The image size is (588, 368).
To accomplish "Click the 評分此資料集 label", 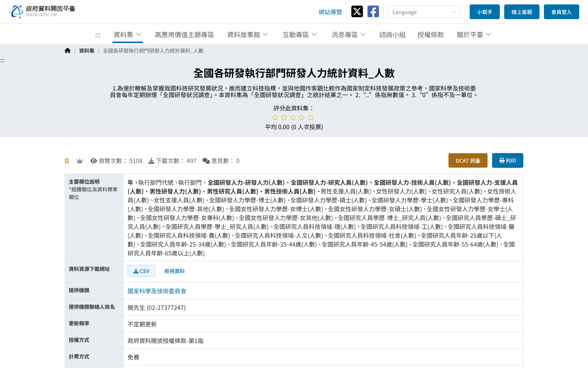I will (294, 108).
